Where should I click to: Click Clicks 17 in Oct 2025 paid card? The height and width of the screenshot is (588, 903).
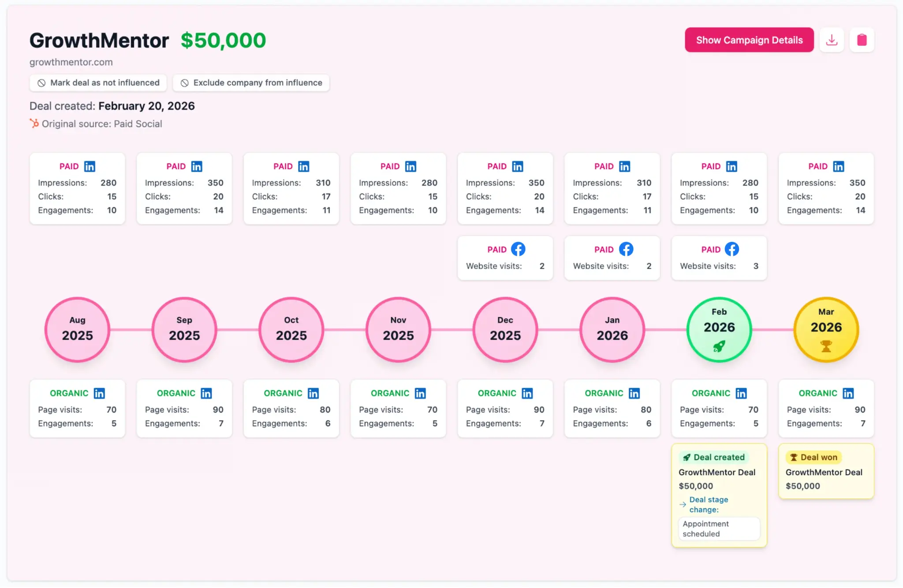291,196
